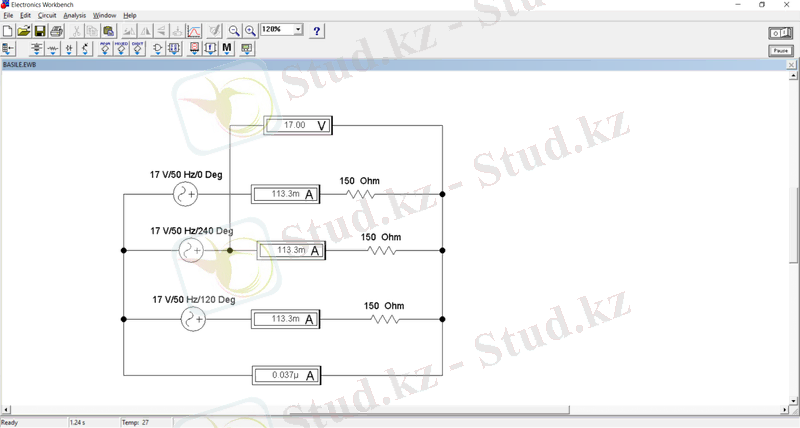Viewport: 800px width, 428px height.
Task: Select the ammeter after 120 Deg source
Action: pyautogui.click(x=286, y=319)
